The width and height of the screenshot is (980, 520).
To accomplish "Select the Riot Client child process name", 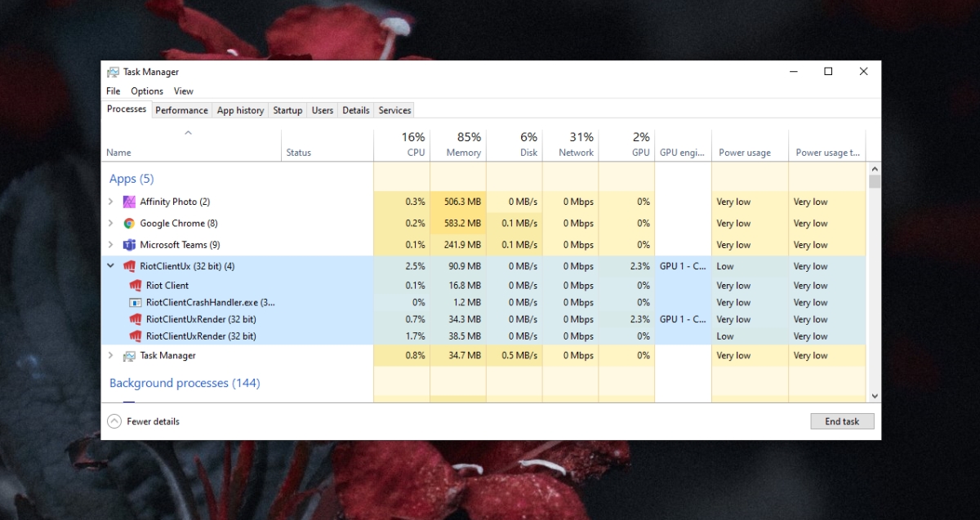I will [x=167, y=286].
